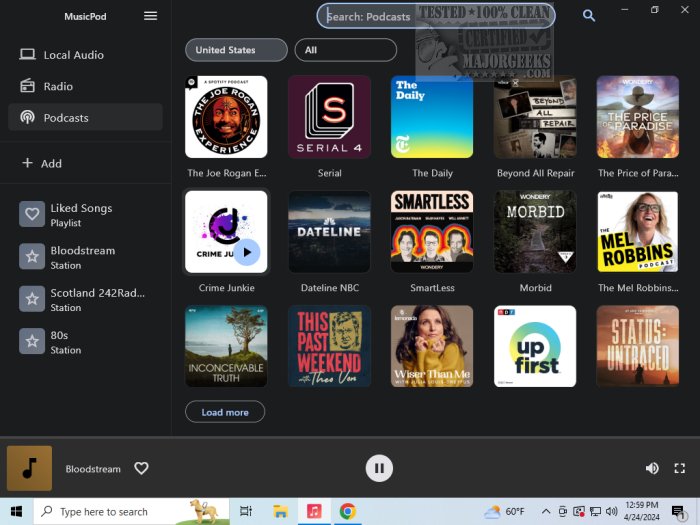Open This Past Weekend with Theo Von
The width and height of the screenshot is (700, 525).
[x=329, y=346]
